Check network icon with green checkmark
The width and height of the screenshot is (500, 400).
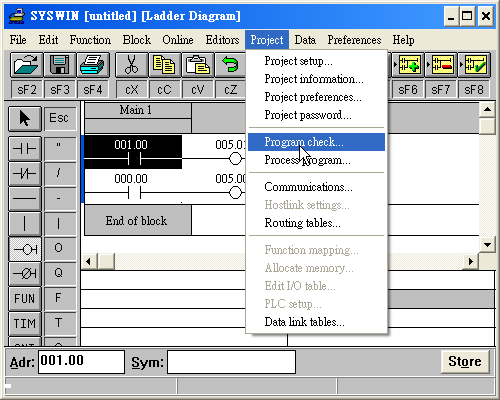pyautogui.click(x=474, y=64)
